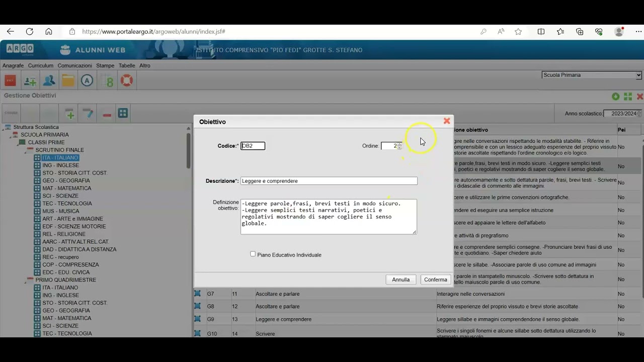Image resolution: width=644 pixels, height=362 pixels.
Task: Open the Comunicazioni menu
Action: [x=74, y=65]
